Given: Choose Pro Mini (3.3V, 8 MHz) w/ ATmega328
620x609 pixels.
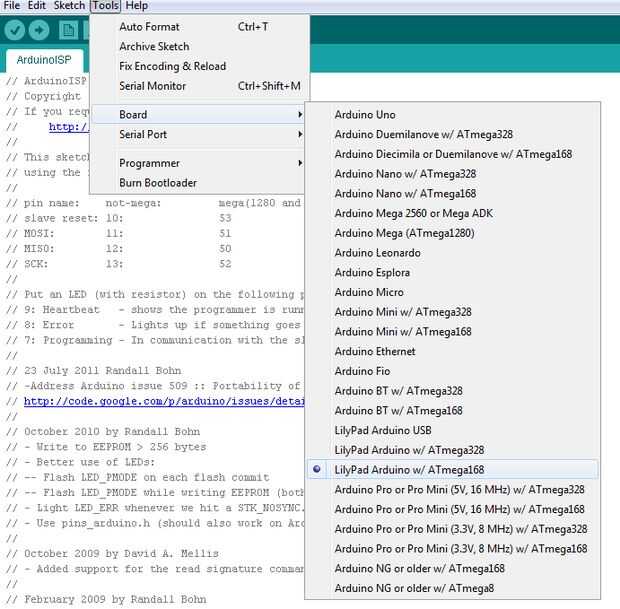Looking at the screenshot, I should 452,529.
